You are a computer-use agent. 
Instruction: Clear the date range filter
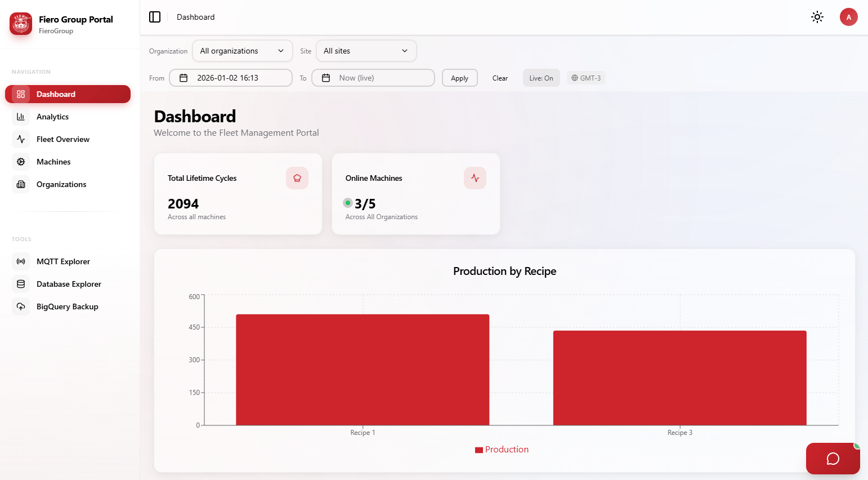[500, 78]
